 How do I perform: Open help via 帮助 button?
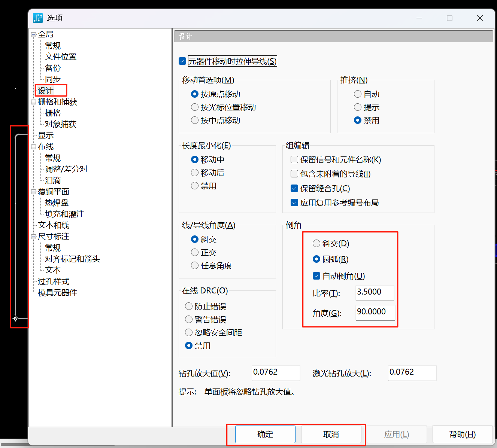[x=462, y=434]
